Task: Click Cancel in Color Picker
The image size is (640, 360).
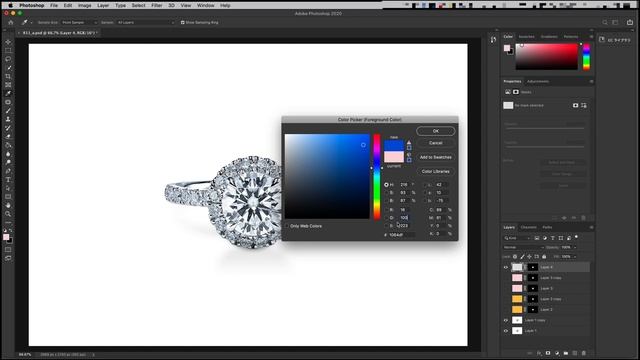Action: pos(436,143)
